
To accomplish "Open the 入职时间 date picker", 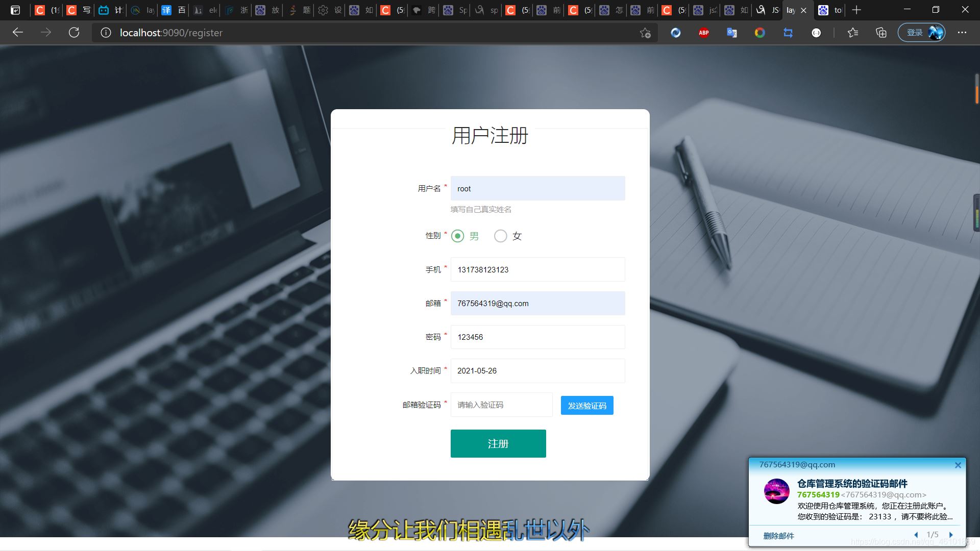I will pos(537,371).
